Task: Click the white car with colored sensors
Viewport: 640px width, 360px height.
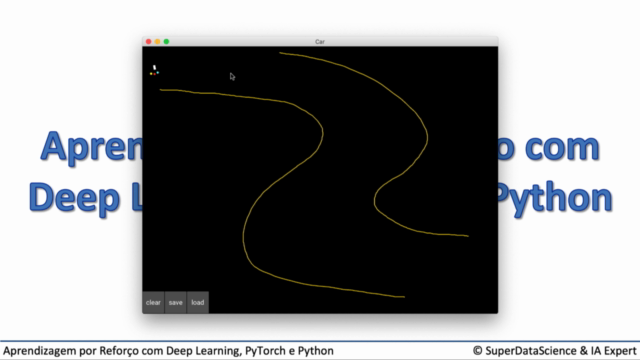Action: 154,70
